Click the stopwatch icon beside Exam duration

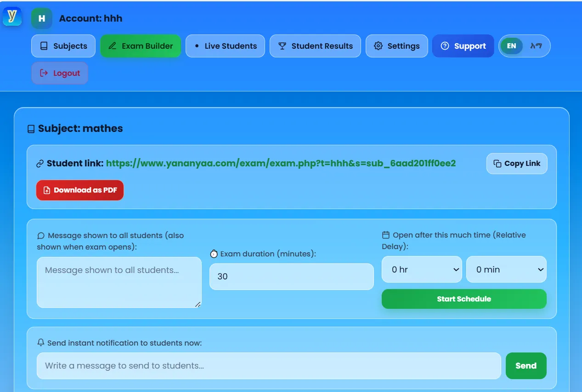tap(214, 254)
